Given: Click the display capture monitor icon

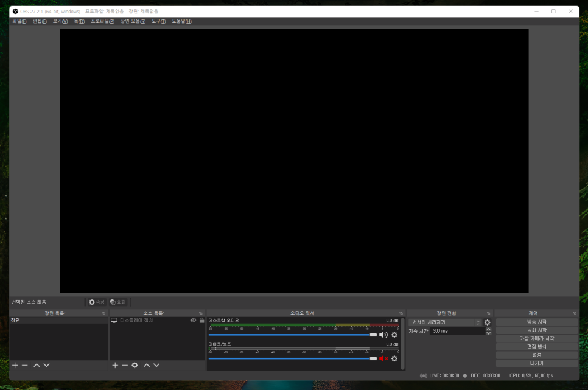Looking at the screenshot, I should [x=114, y=320].
